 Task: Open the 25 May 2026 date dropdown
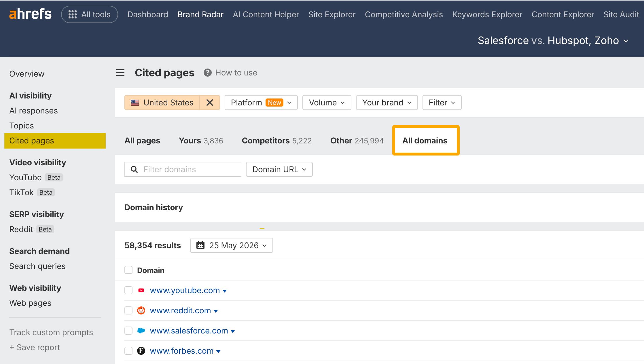pyautogui.click(x=231, y=245)
